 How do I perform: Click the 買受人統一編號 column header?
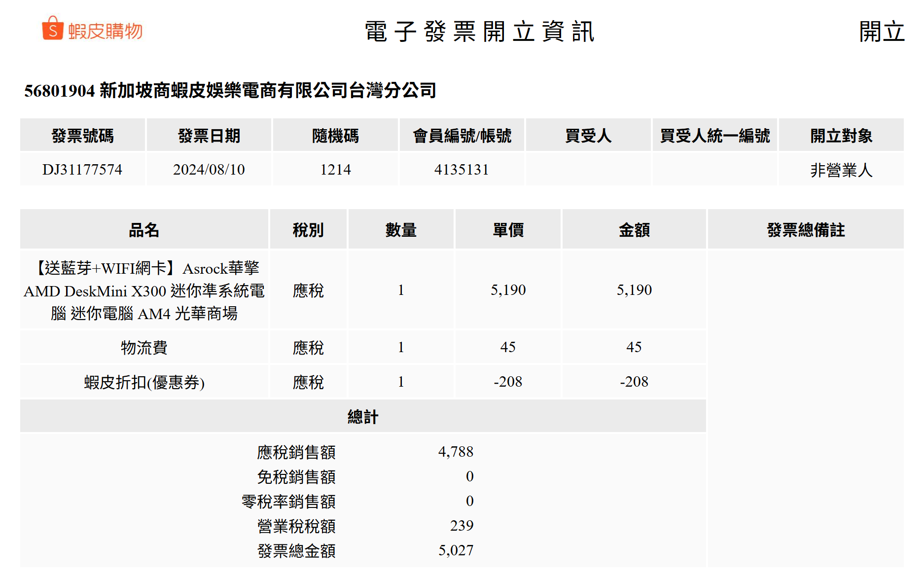pyautogui.click(x=715, y=136)
